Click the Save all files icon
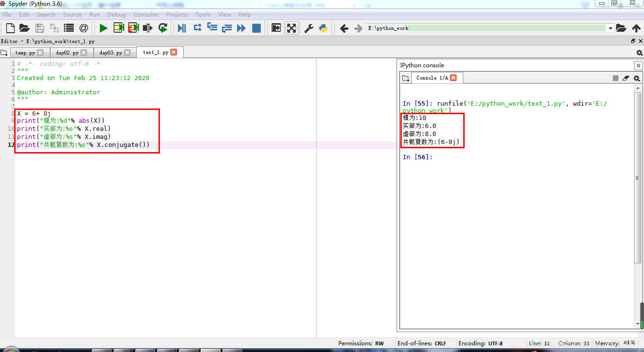Viewport: 644px width, 352px height. pos(54,28)
